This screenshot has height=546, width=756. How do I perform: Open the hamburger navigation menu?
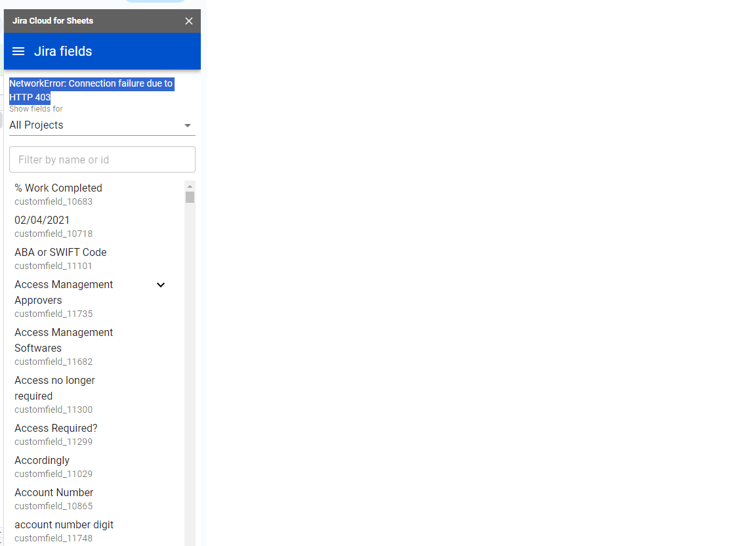18,51
